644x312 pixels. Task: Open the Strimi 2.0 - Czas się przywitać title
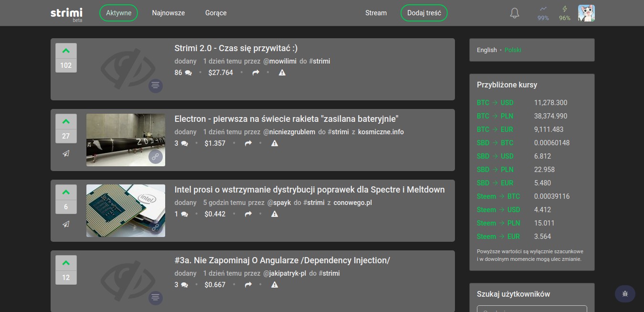236,48
